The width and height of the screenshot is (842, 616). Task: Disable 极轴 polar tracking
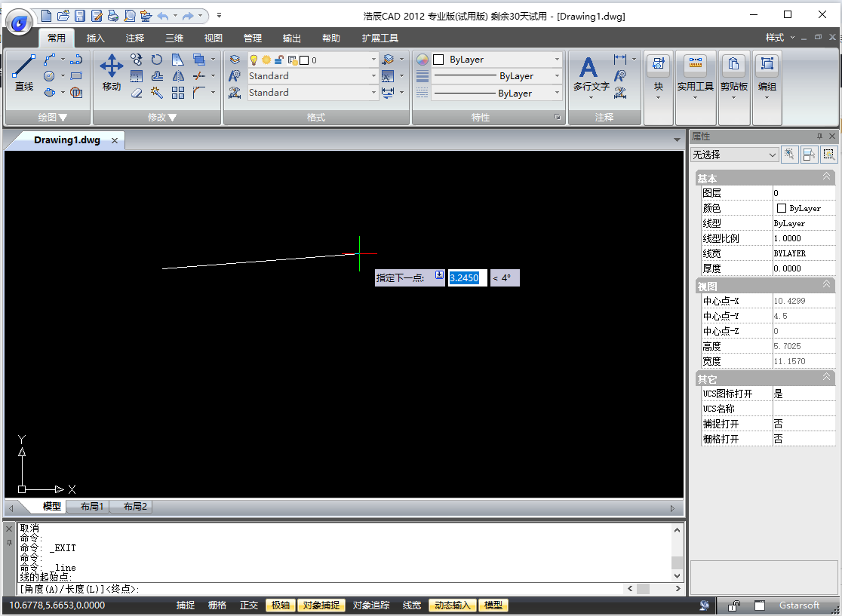(281, 605)
